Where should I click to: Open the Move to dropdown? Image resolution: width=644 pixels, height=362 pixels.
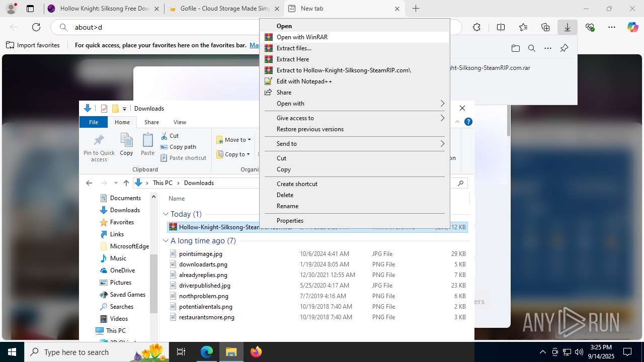coord(233,140)
